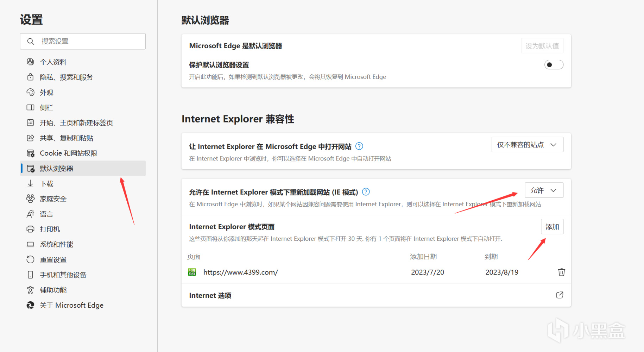Click the Internet 选项 label
The width and height of the screenshot is (644, 352).
click(210, 295)
